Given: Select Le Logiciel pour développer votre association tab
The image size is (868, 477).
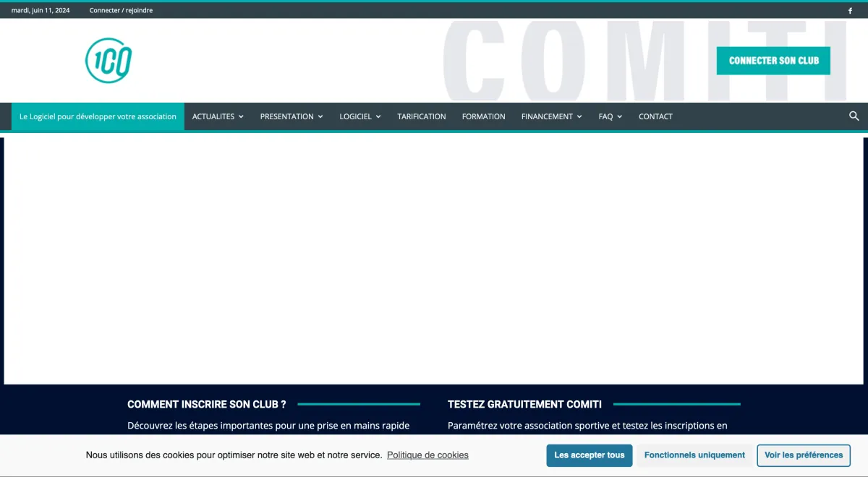Looking at the screenshot, I should pyautogui.click(x=98, y=116).
